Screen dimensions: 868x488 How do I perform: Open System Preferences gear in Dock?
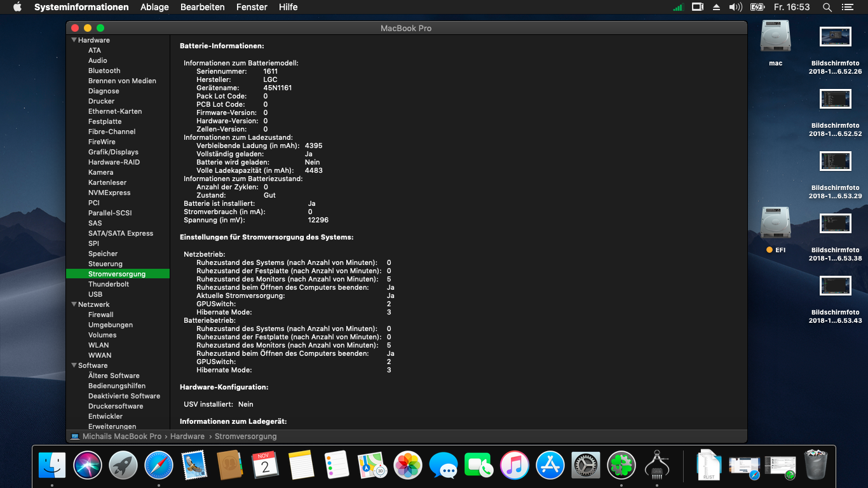pyautogui.click(x=586, y=465)
